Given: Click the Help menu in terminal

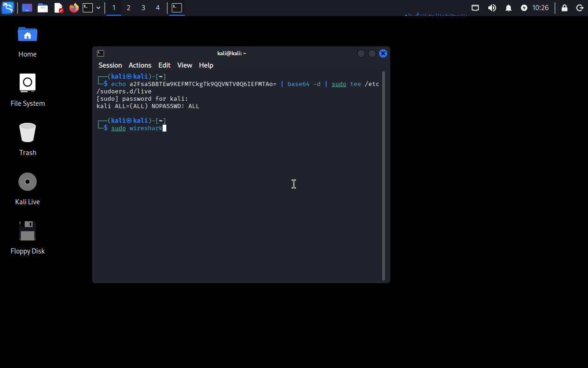Looking at the screenshot, I should [x=206, y=65].
